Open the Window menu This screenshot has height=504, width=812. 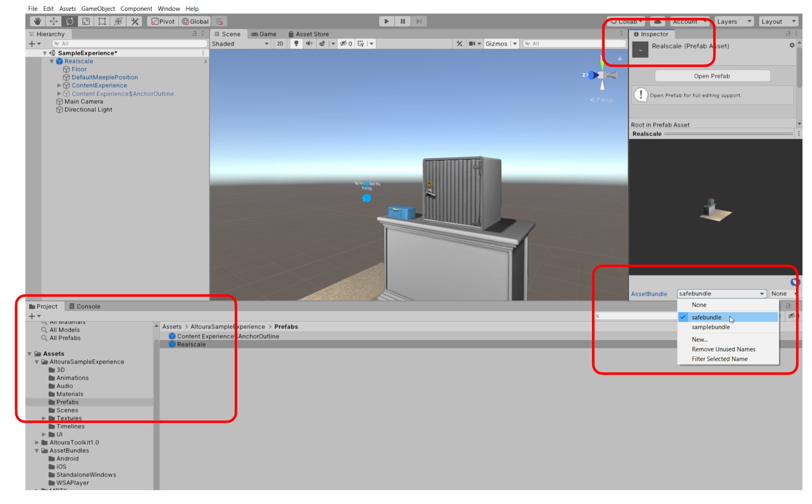(169, 8)
